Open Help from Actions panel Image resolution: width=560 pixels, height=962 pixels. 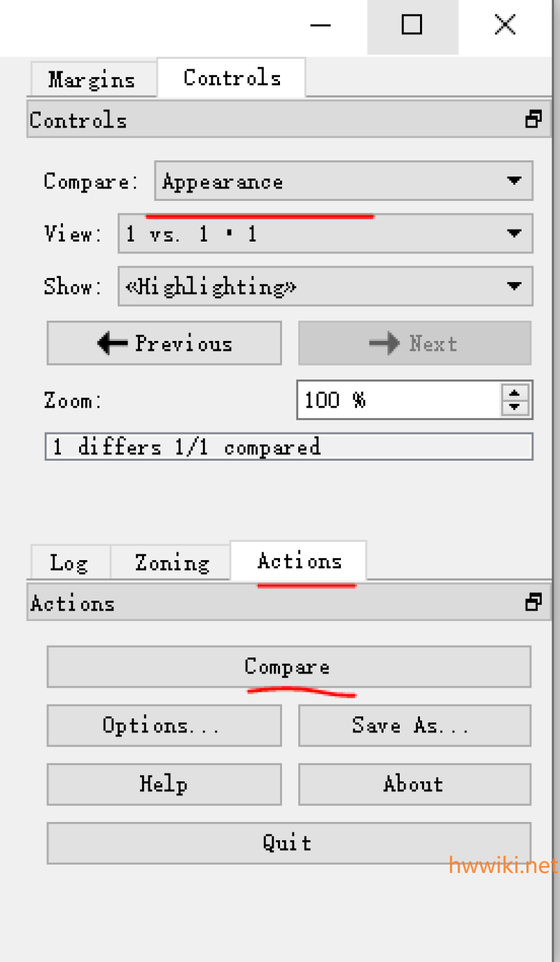(164, 783)
